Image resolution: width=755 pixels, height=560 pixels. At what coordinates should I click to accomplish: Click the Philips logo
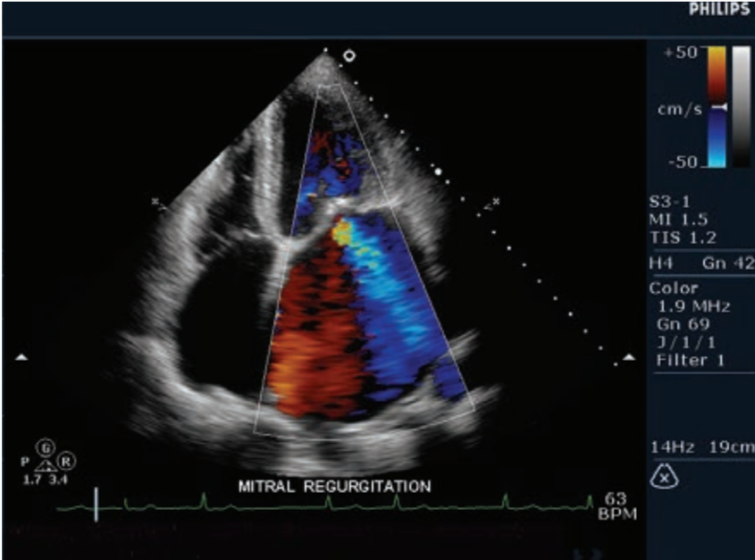pyautogui.click(x=719, y=11)
